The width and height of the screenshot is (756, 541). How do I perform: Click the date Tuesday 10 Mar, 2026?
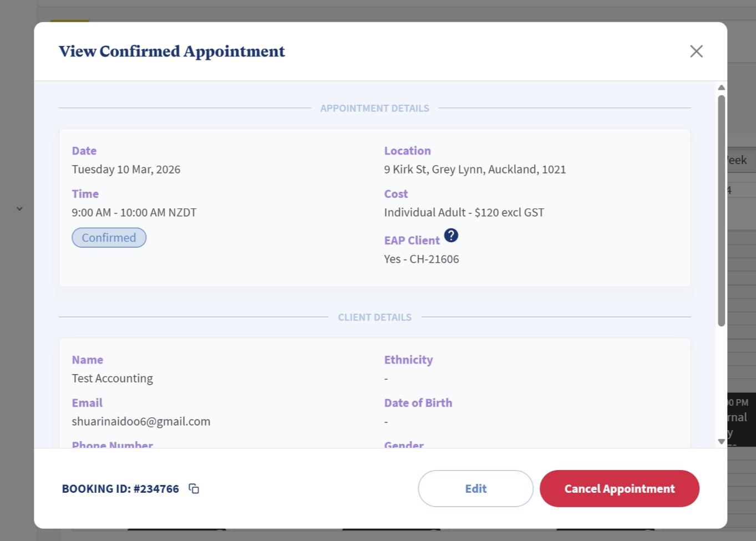(126, 170)
